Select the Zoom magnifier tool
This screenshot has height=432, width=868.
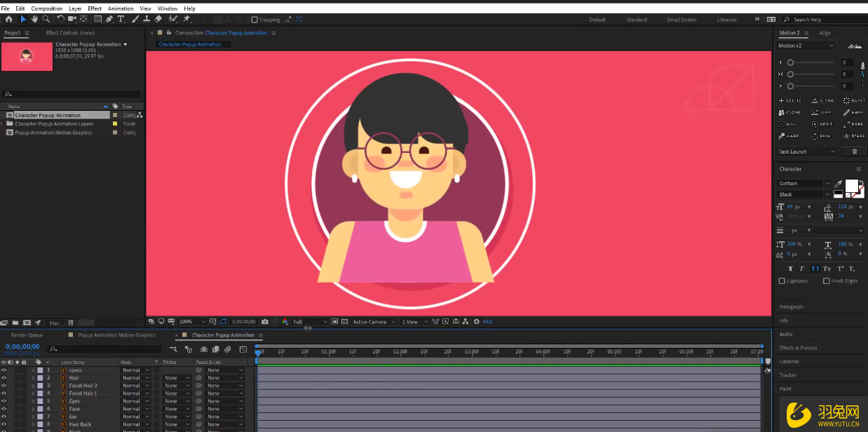click(x=46, y=20)
